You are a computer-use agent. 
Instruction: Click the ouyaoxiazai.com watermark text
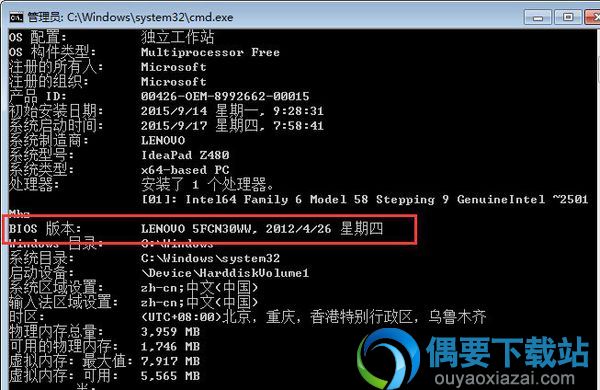tap(504, 379)
